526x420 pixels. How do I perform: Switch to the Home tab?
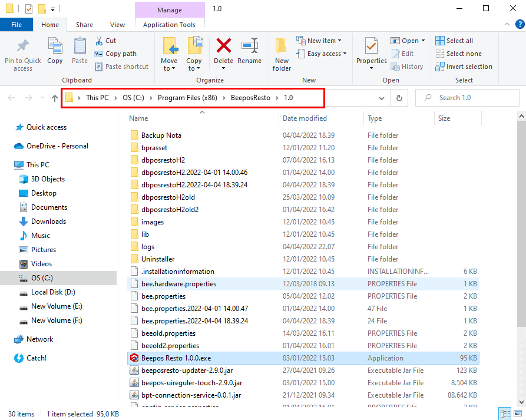point(50,25)
